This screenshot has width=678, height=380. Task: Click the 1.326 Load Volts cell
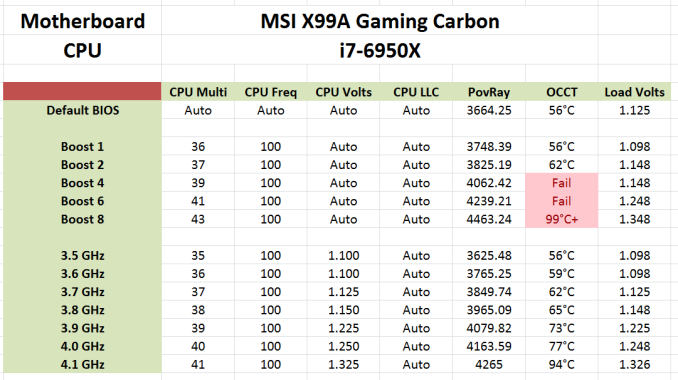(634, 364)
